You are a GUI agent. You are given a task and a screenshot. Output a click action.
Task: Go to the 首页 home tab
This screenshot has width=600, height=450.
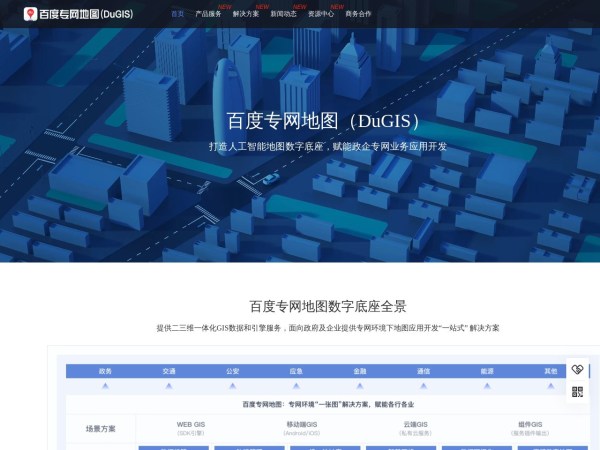tap(177, 14)
